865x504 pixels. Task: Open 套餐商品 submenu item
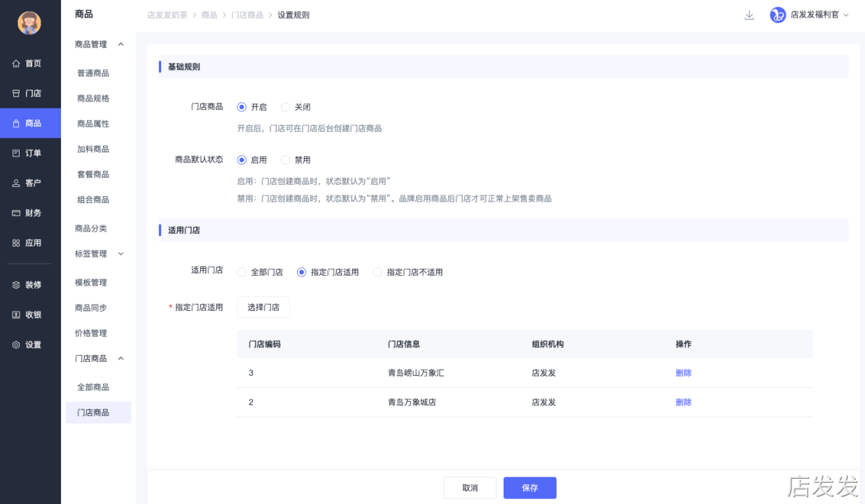pyautogui.click(x=93, y=174)
